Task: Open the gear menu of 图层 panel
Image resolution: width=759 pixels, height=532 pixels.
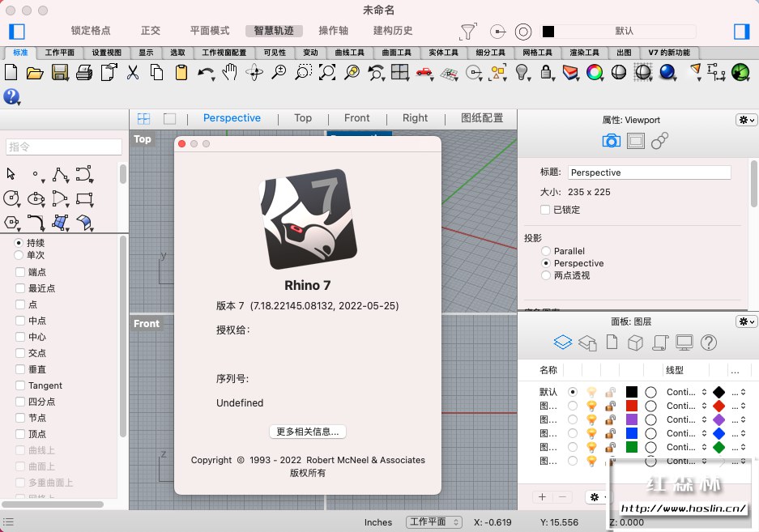Action: pos(746,321)
